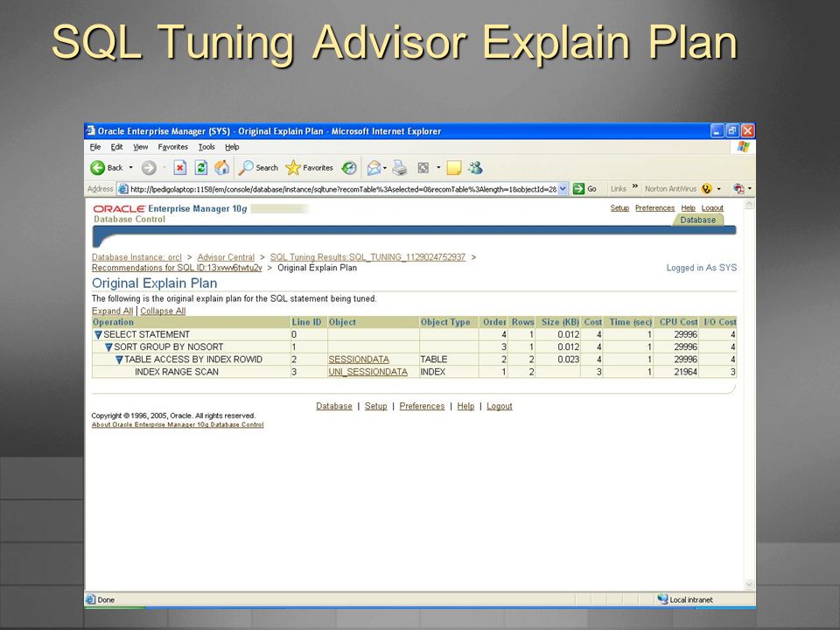Open the address bar dropdown arrow

[563, 189]
